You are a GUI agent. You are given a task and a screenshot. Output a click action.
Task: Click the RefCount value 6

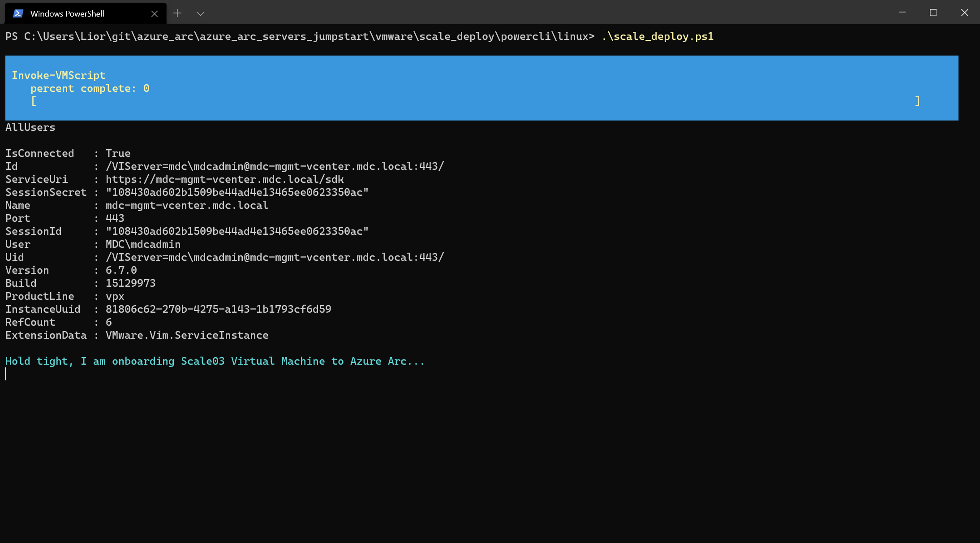109,322
